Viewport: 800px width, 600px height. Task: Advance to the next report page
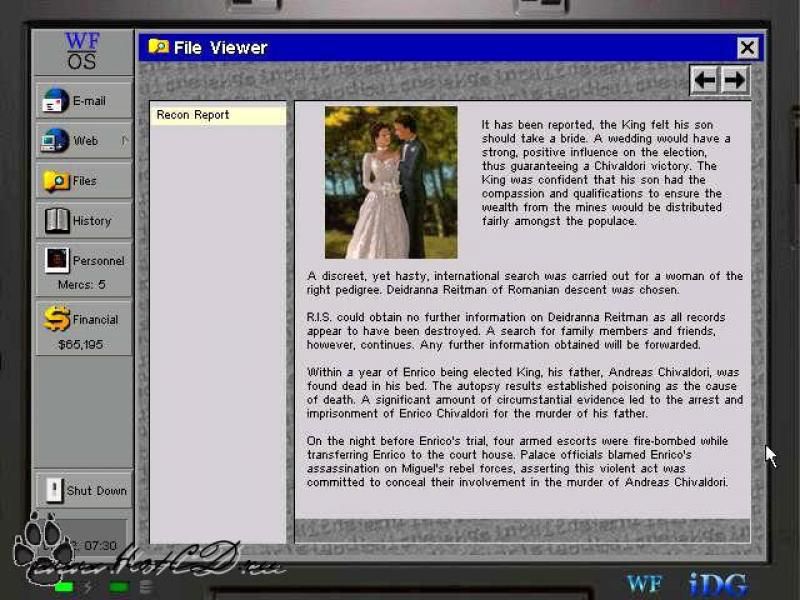coord(735,81)
